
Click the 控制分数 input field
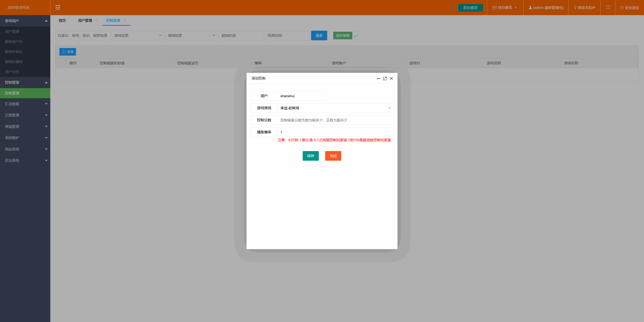tap(335, 120)
